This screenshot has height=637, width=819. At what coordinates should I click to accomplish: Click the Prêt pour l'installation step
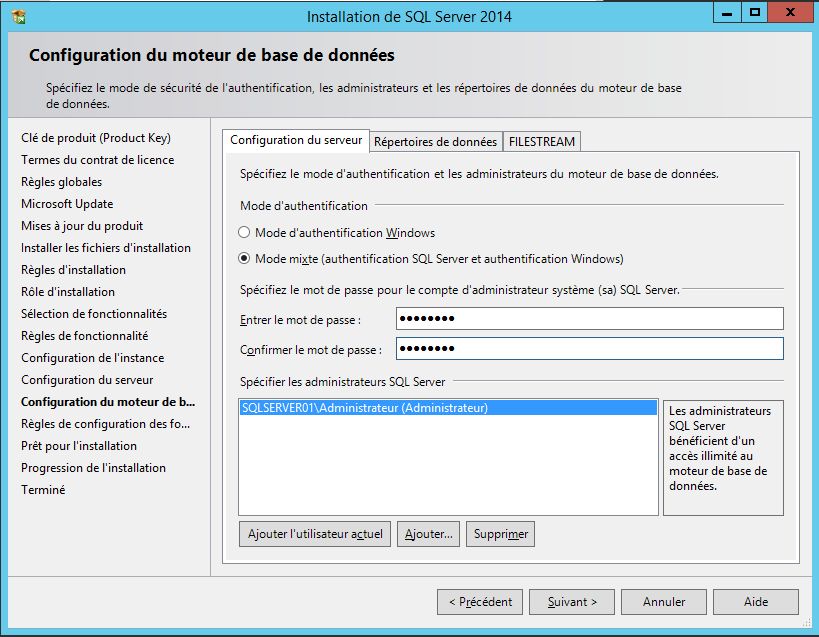[79, 446]
